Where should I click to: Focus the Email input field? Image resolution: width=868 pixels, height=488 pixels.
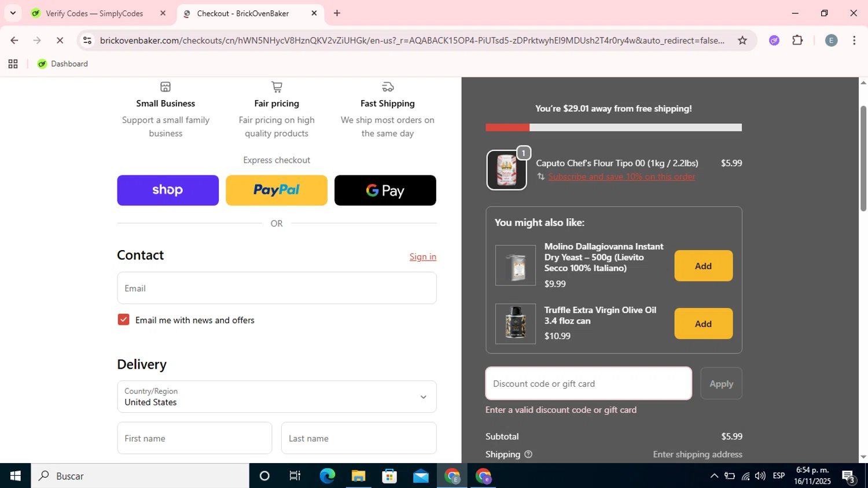(x=277, y=288)
